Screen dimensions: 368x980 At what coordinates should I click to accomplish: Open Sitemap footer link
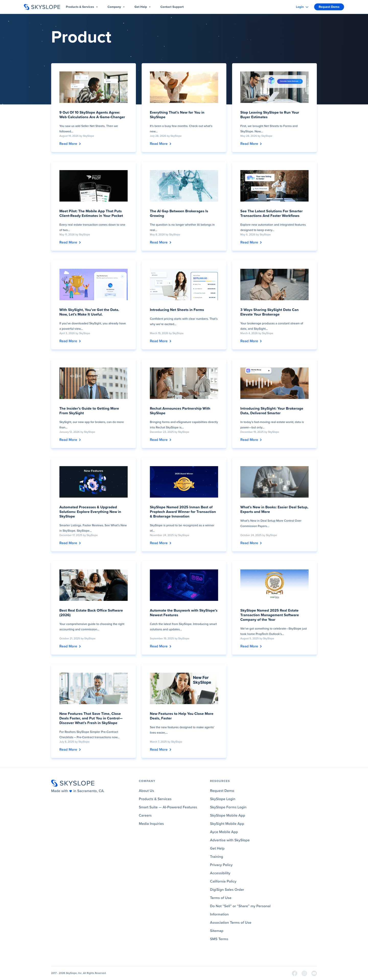click(x=216, y=931)
